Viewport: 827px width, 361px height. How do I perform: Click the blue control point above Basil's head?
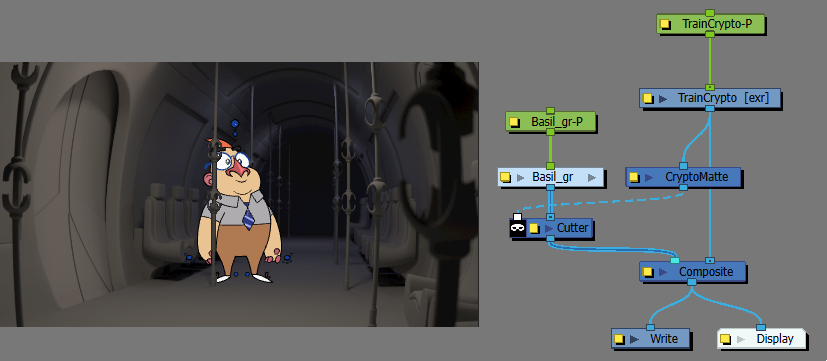click(235, 124)
